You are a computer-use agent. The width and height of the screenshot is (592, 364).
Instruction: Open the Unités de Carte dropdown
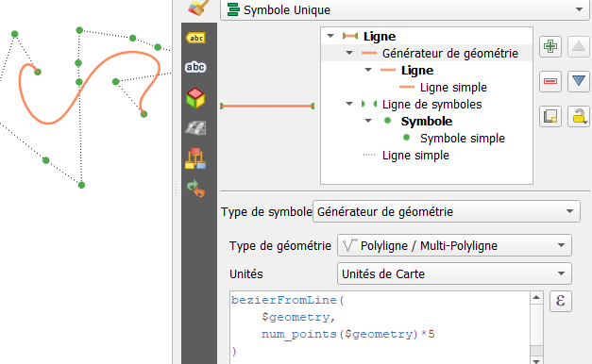[x=454, y=273]
